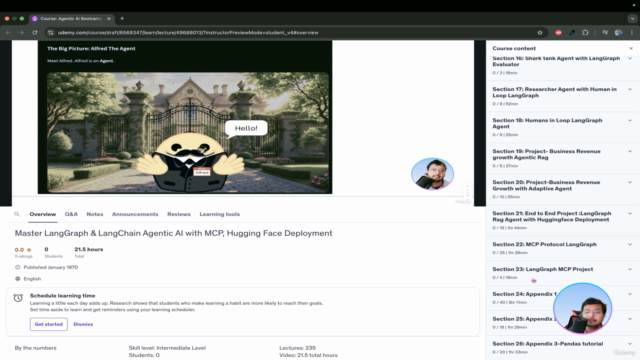Click the rating star icon

(29, 249)
